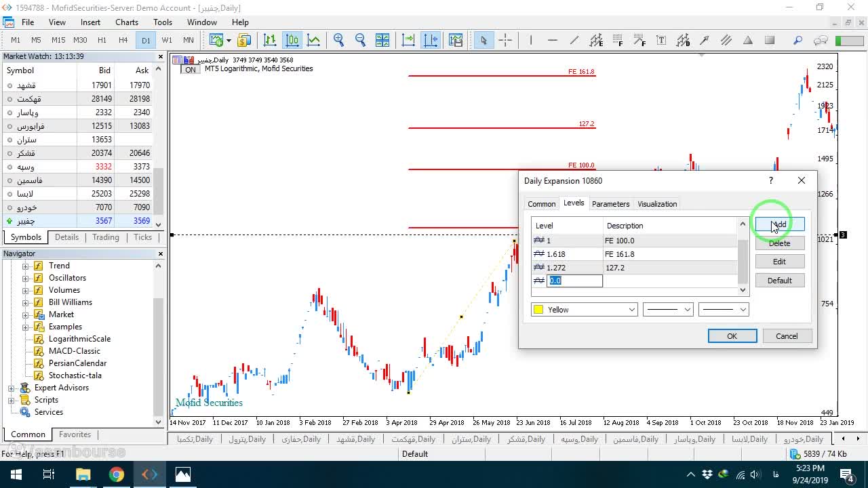Switch chart to candlesticks view icon

pyautogui.click(x=292, y=40)
